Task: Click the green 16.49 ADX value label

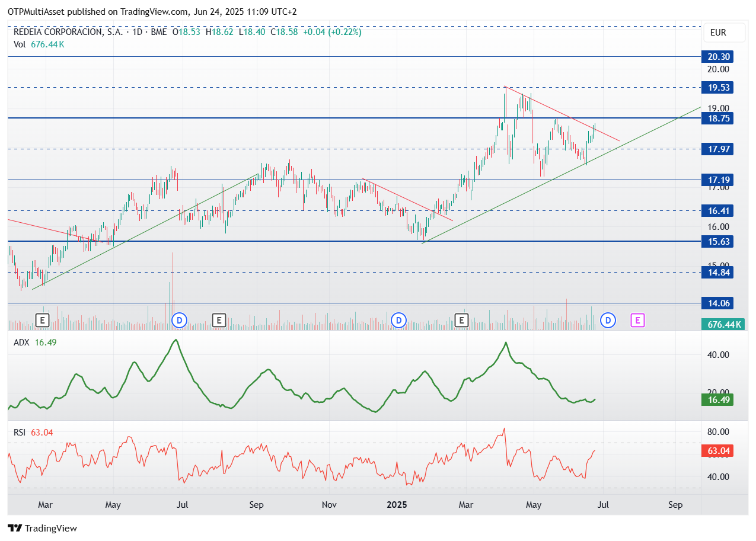Action: coord(718,400)
